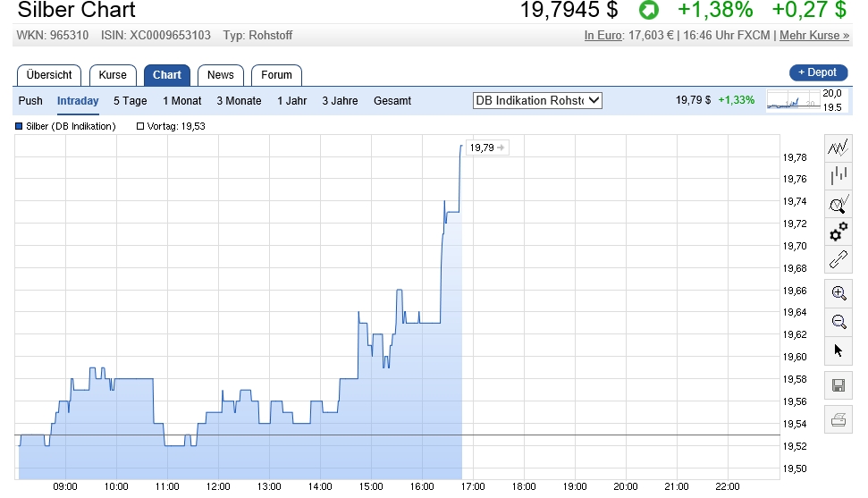This screenshot has height=498, width=868.
Task: Select the pointer cursor tool
Action: pyautogui.click(x=839, y=350)
